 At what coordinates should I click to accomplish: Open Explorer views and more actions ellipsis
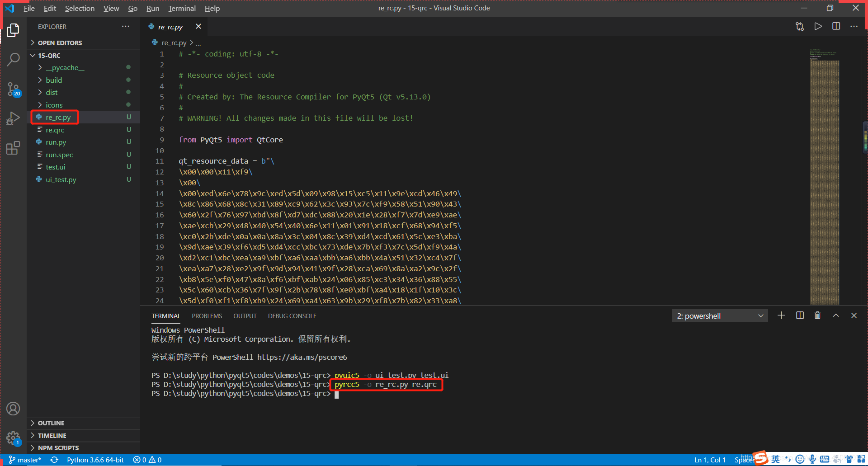click(126, 27)
